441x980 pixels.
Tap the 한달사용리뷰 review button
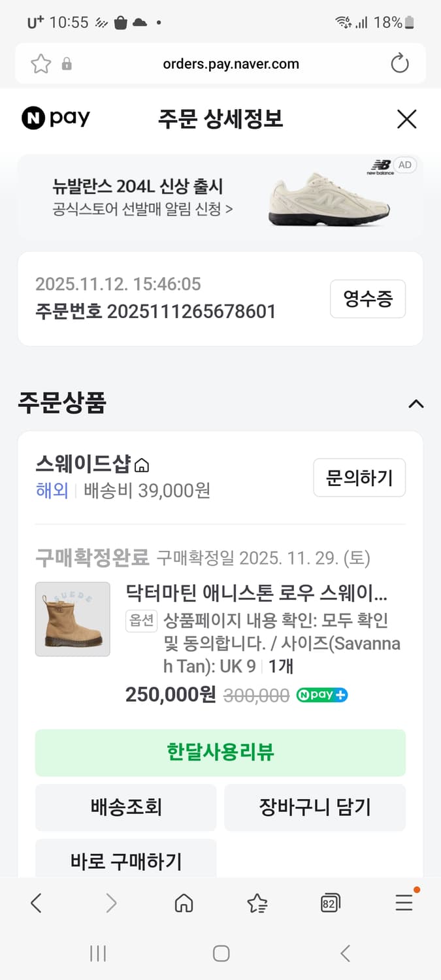coord(220,753)
